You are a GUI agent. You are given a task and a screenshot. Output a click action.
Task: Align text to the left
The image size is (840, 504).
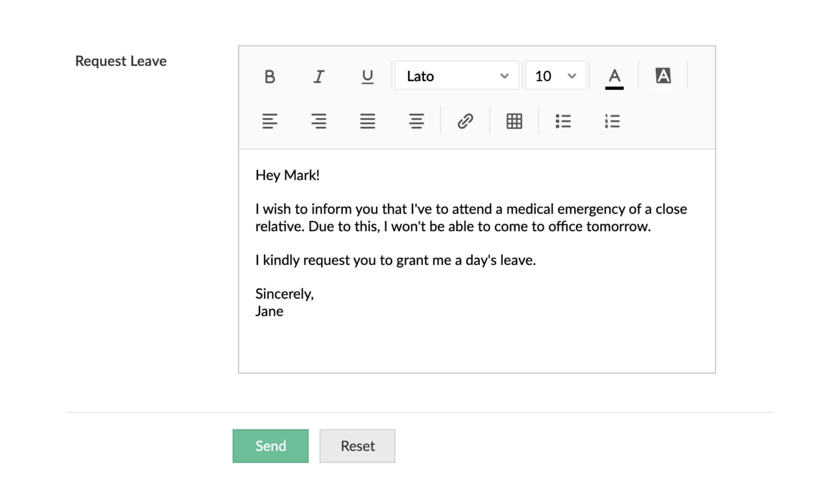tap(270, 121)
